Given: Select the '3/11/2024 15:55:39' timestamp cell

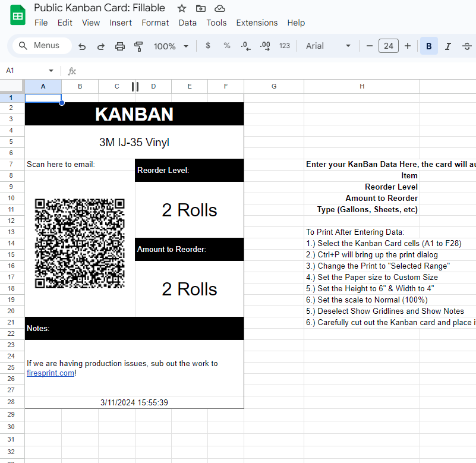Looking at the screenshot, I should coord(134,402).
